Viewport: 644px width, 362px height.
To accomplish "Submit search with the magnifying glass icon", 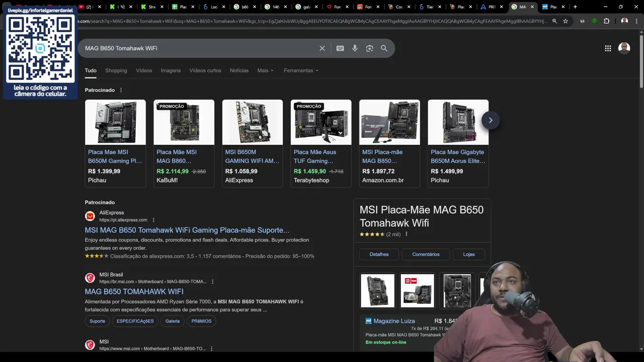I will pos(384,48).
